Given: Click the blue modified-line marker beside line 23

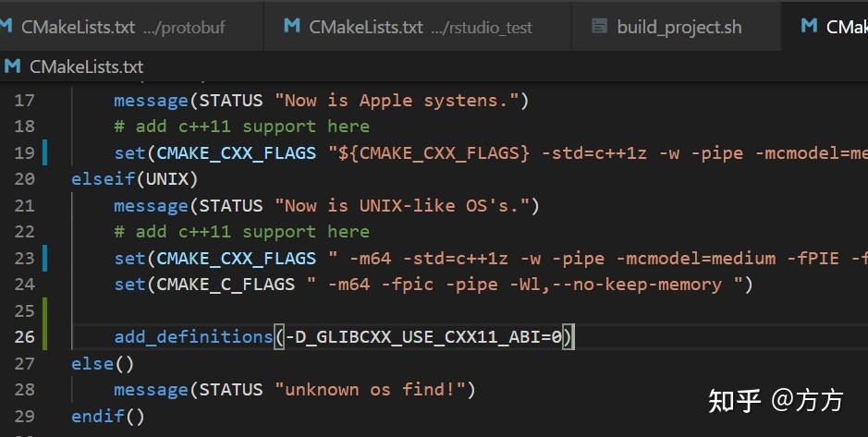Looking at the screenshot, I should pos(45,258).
